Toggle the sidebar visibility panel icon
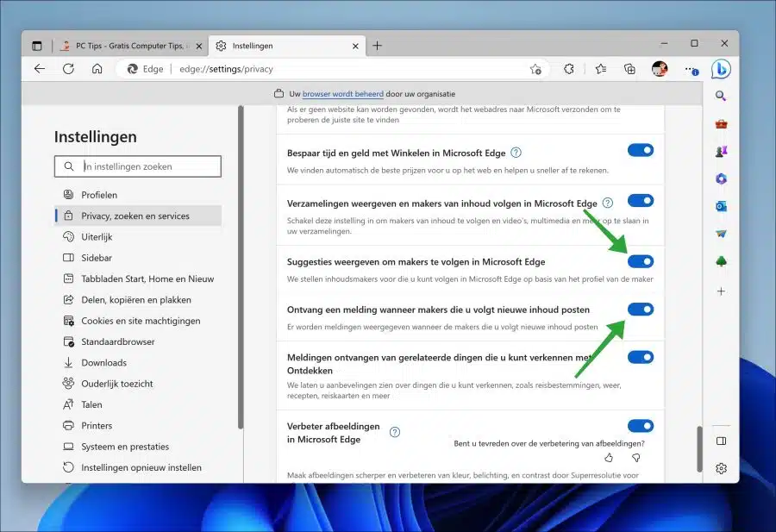Viewport: 776px width, 532px height. [721, 441]
